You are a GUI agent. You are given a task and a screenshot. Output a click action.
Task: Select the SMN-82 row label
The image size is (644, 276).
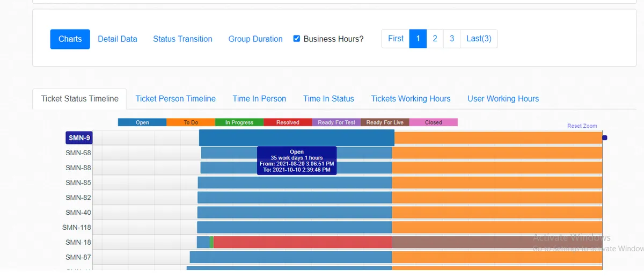[x=78, y=198]
